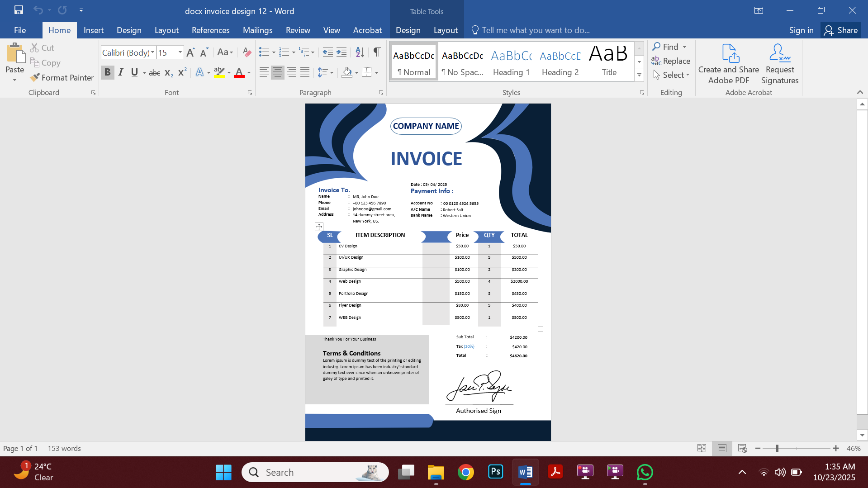This screenshot has width=868, height=488.
Task: Open WhatsApp from the taskbar
Action: [x=645, y=472]
